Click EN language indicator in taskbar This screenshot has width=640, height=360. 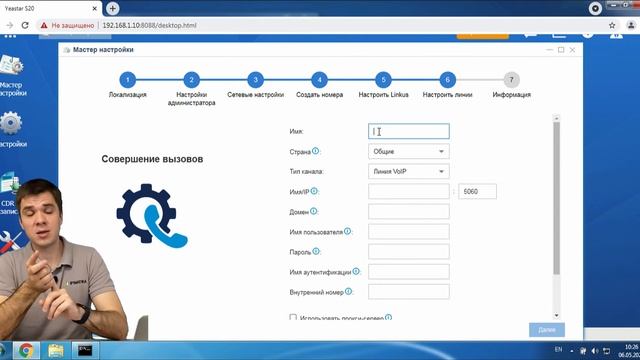pos(558,349)
